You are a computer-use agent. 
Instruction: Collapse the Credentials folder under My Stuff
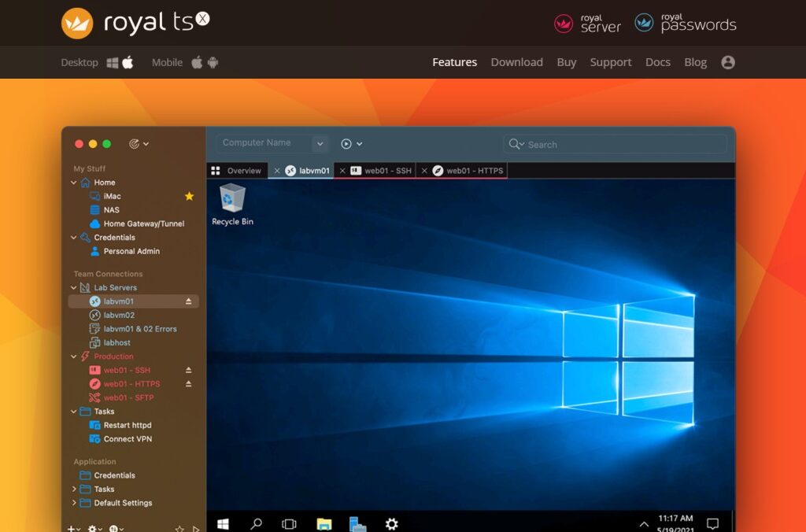[73, 238]
